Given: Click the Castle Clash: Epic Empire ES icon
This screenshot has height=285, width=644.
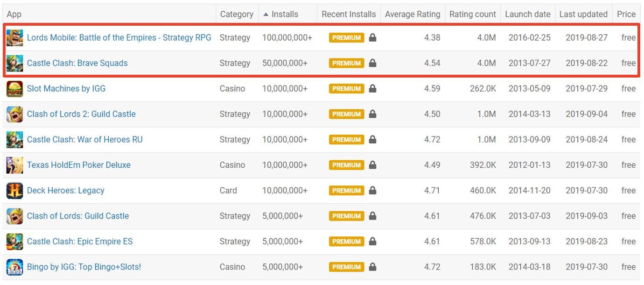Looking at the screenshot, I should 14,242.
